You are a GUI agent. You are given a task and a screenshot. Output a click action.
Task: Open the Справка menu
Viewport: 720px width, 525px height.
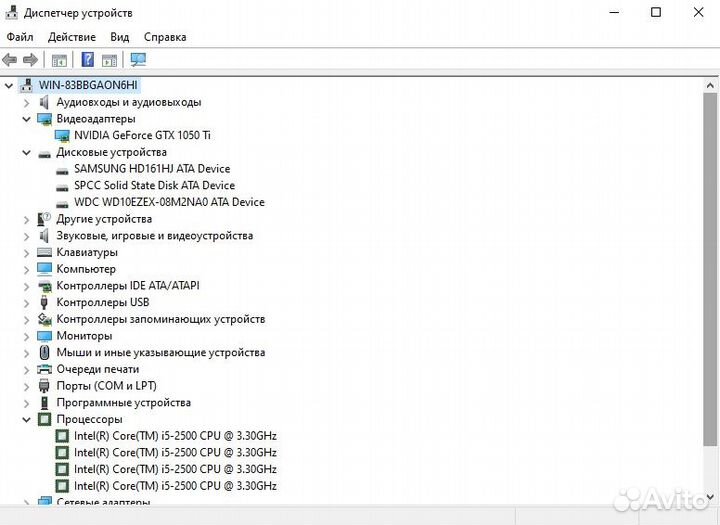click(x=165, y=37)
